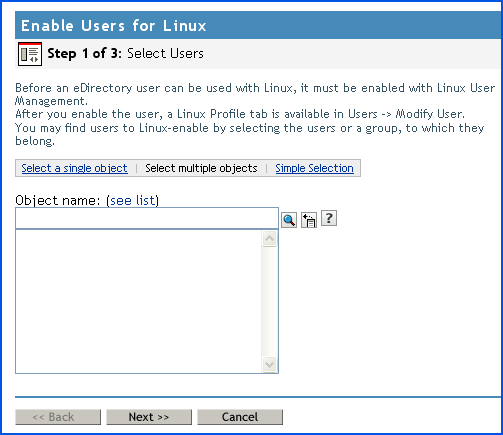The height and width of the screenshot is (435, 503).
Task: Click the scroll down arrow in the object list
Action: tap(269, 364)
